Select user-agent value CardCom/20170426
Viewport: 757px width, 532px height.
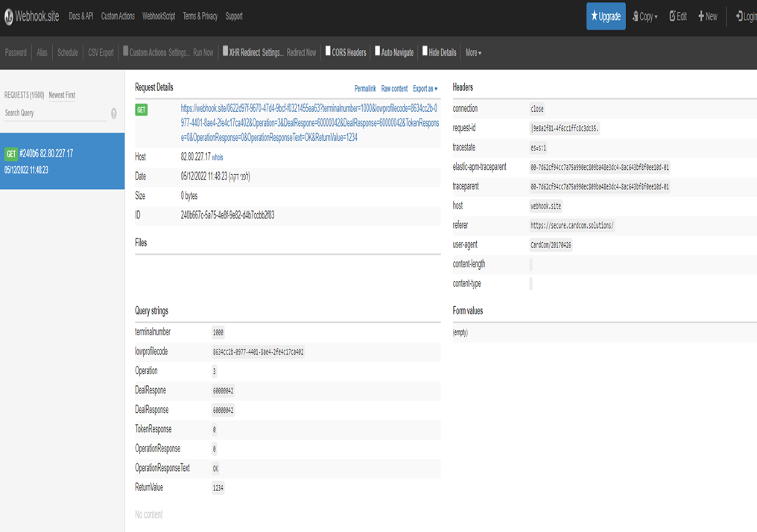point(551,244)
